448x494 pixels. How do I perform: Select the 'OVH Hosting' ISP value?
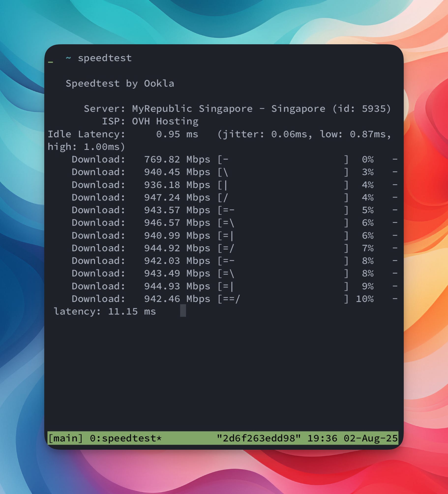165,122
